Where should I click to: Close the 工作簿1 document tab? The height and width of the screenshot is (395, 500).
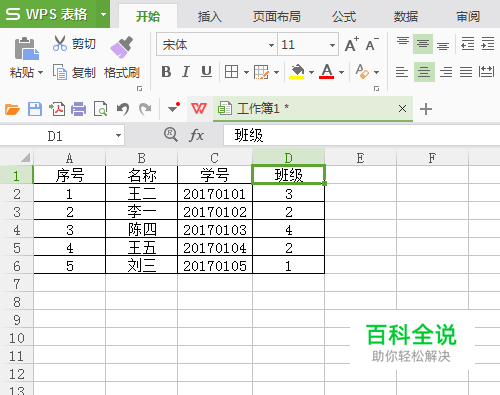[x=402, y=108]
